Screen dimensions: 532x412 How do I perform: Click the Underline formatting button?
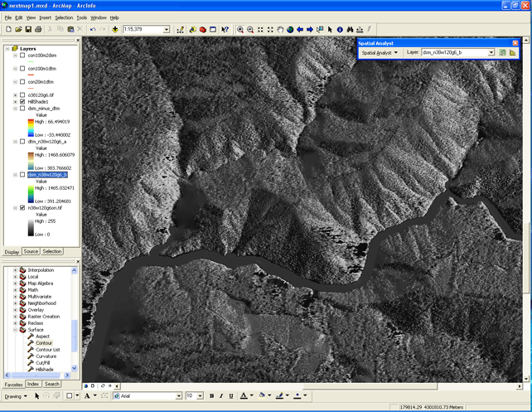(231, 396)
